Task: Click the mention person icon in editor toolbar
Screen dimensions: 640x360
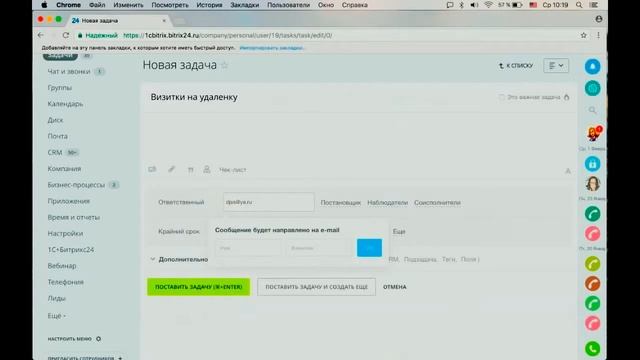Action: 207,169
